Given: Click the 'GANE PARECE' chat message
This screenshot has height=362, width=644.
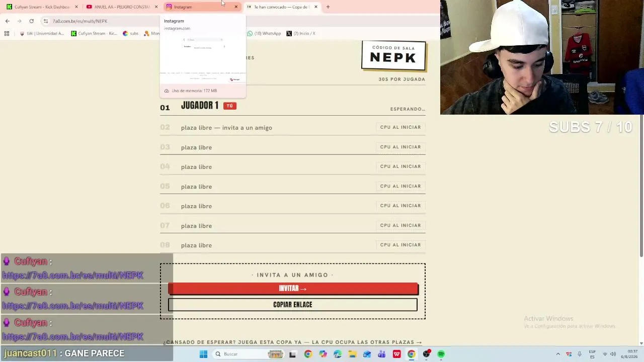Looking at the screenshot, I should (x=95, y=353).
